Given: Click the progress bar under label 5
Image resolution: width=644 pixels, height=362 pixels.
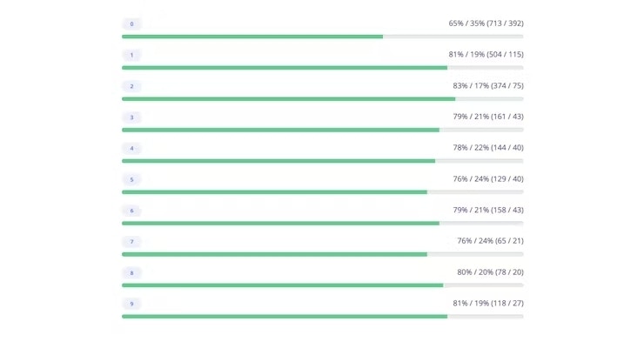Looking at the screenshot, I should [322, 192].
